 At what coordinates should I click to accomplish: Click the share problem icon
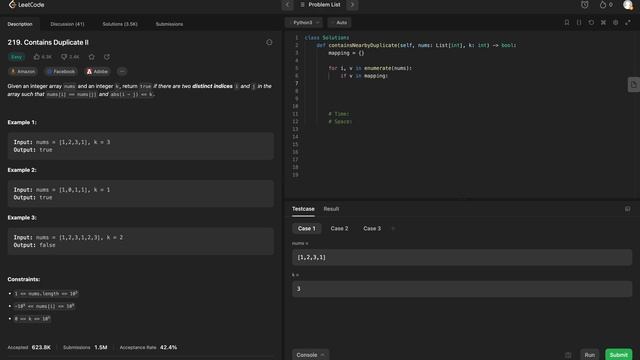click(x=107, y=57)
